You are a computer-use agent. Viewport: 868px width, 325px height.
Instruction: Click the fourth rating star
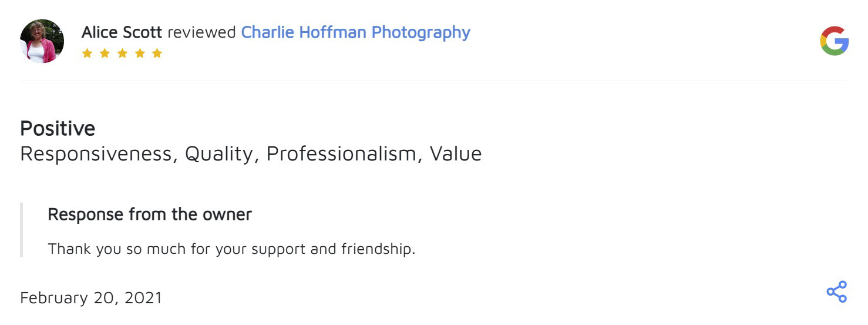140,53
